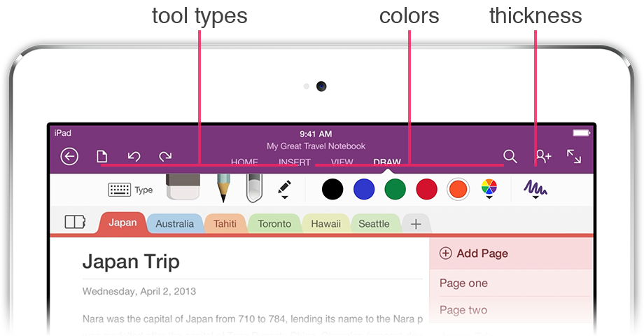Screen dimensions: 644x336
Task: Switch to the INSERT ribbon tab
Action: click(295, 162)
